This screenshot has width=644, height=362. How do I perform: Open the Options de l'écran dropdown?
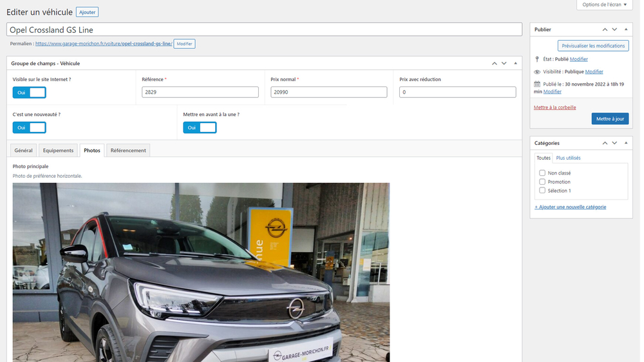[x=603, y=5]
